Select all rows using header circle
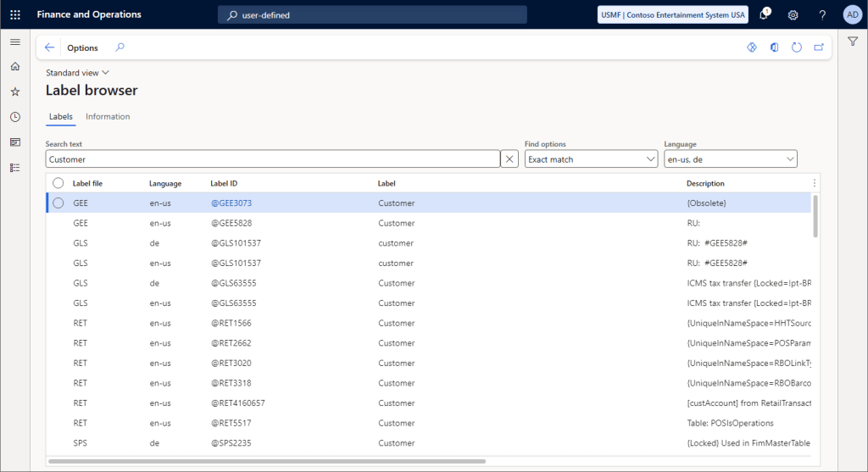The width and height of the screenshot is (868, 472). (x=58, y=183)
